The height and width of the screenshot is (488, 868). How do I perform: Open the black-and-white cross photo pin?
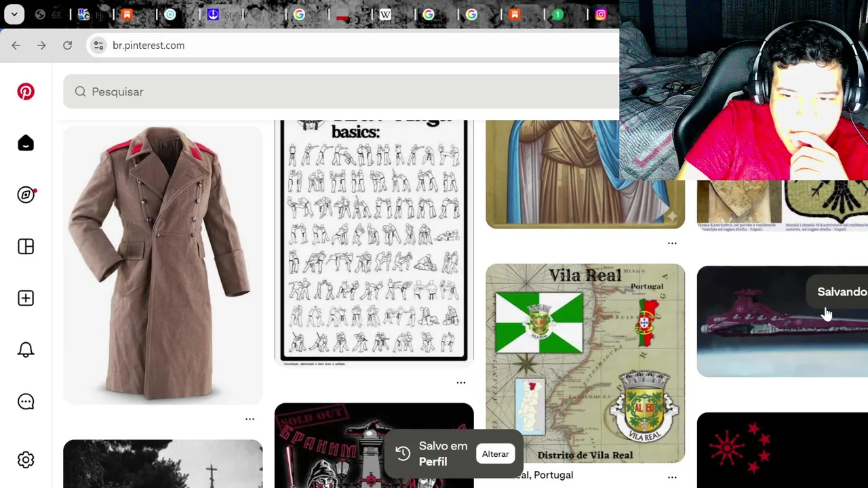coord(163,464)
